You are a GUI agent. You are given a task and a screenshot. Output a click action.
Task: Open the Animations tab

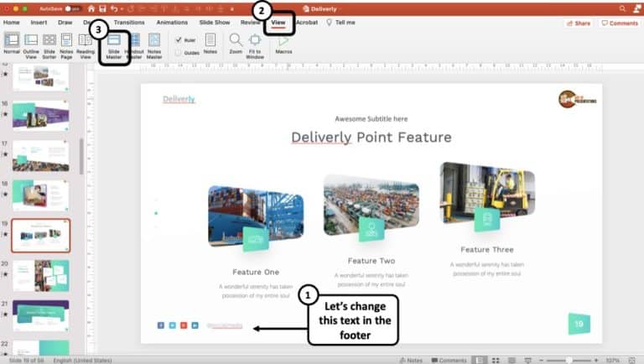click(x=172, y=23)
